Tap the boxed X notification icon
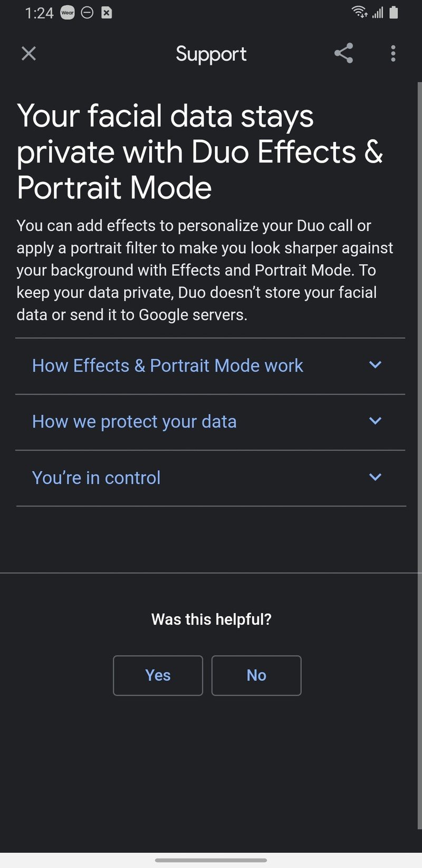The width and height of the screenshot is (422, 868). click(107, 13)
